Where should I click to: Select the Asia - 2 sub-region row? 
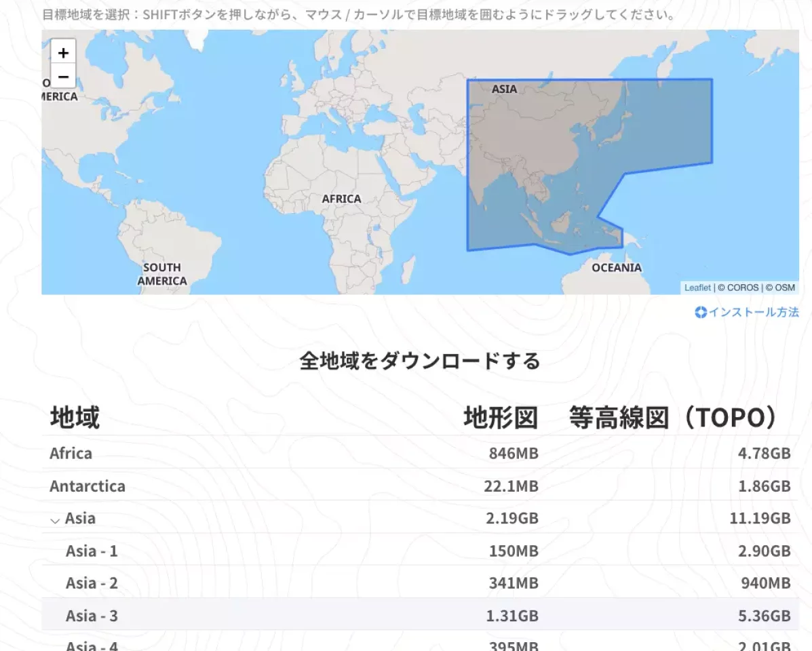tap(92, 583)
